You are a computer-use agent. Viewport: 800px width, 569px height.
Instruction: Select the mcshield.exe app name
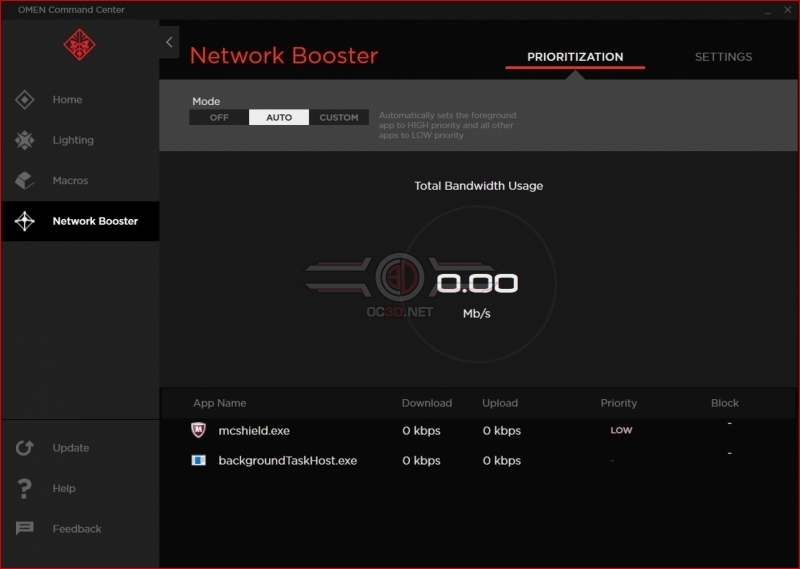(x=254, y=431)
